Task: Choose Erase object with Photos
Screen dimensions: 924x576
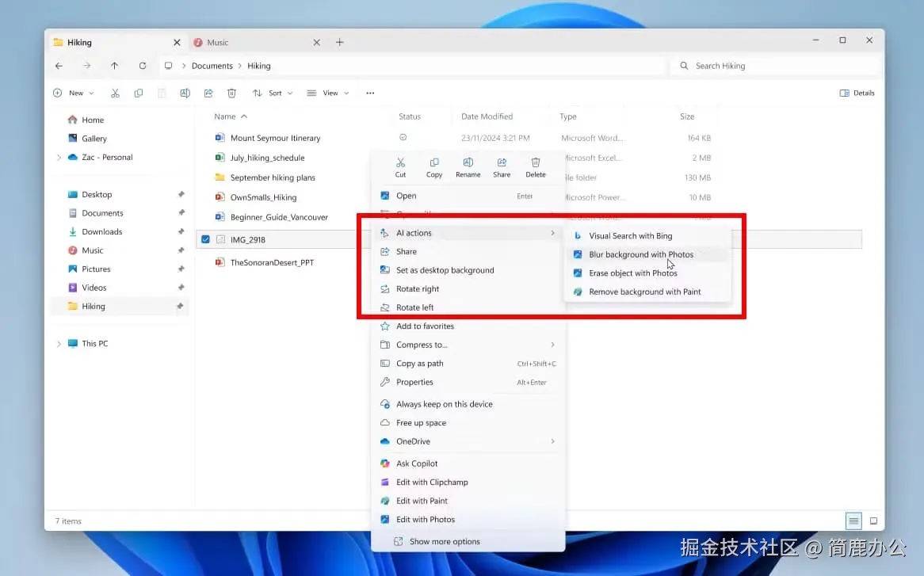Action: pos(647,273)
